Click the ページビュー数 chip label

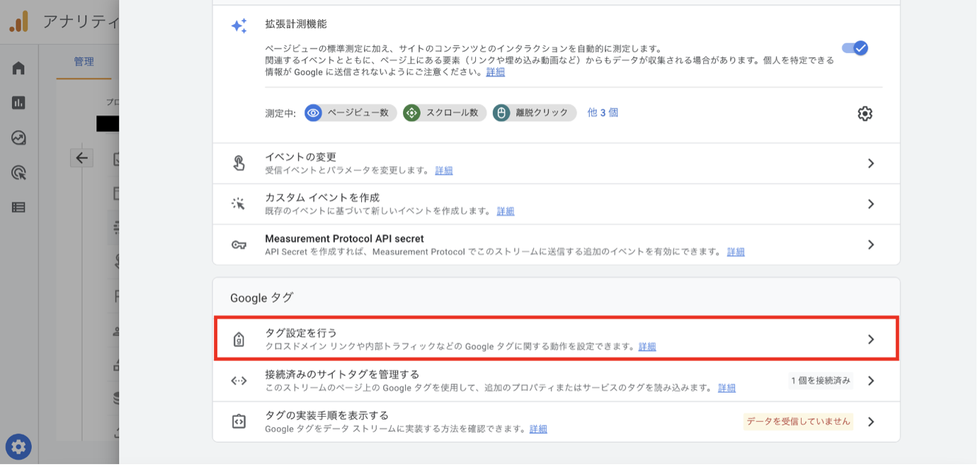[358, 113]
